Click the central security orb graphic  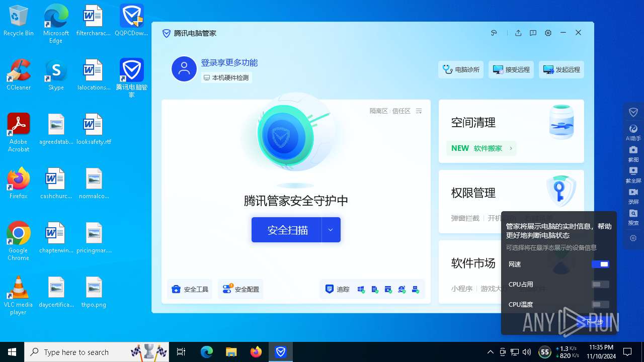(x=285, y=137)
